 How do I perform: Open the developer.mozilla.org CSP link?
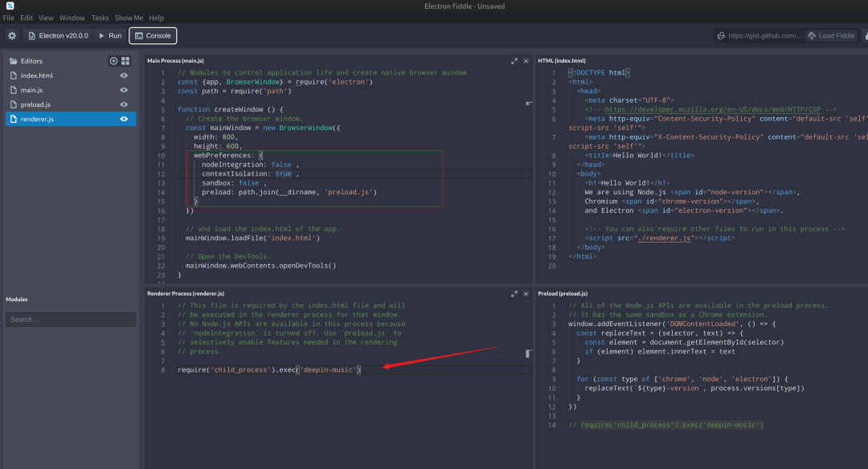[x=712, y=109]
